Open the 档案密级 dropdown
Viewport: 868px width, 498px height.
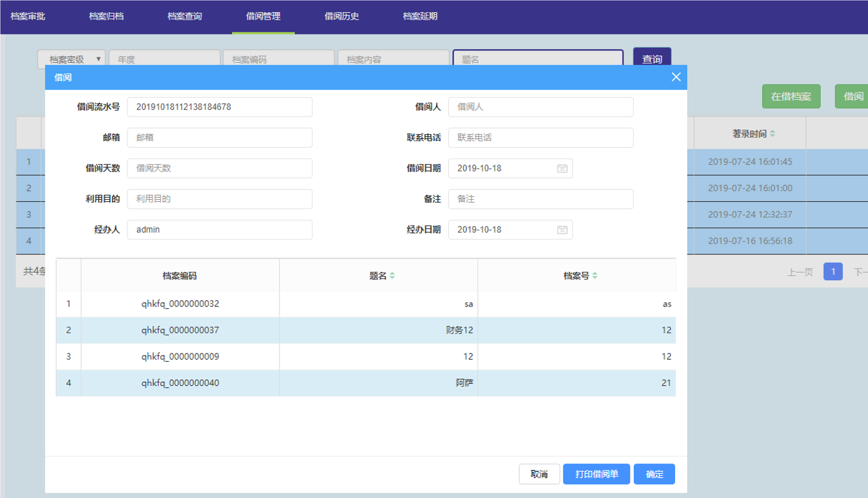(x=72, y=59)
